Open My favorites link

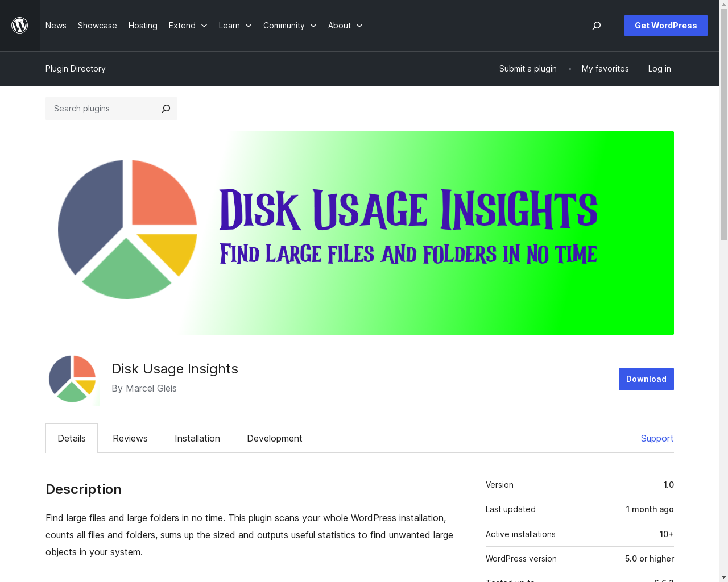tap(605, 69)
